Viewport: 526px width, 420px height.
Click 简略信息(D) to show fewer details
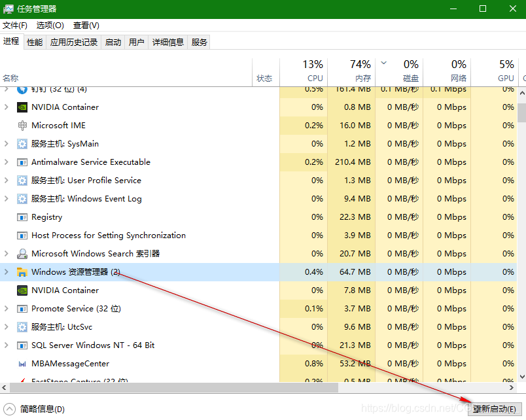point(43,410)
